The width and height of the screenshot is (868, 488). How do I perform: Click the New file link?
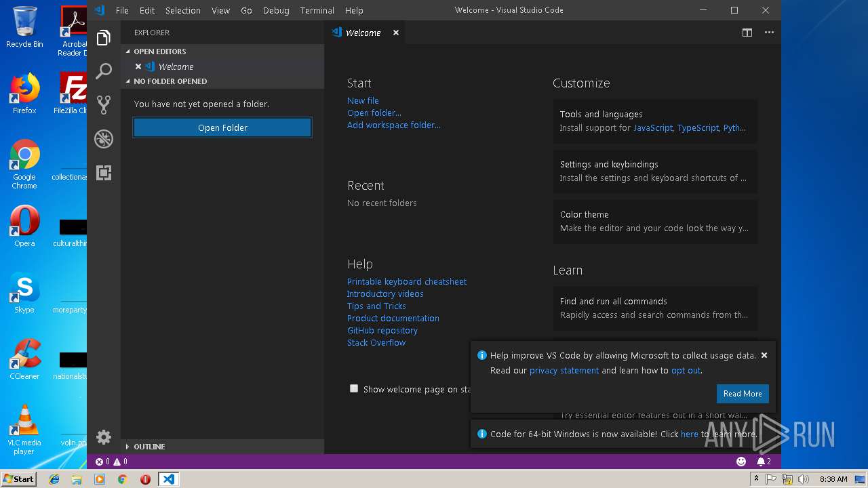pos(363,100)
